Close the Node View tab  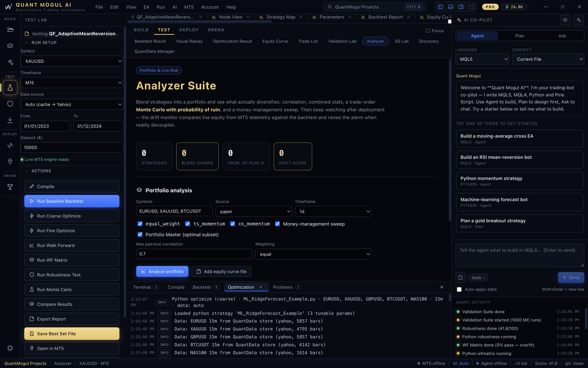click(x=248, y=17)
